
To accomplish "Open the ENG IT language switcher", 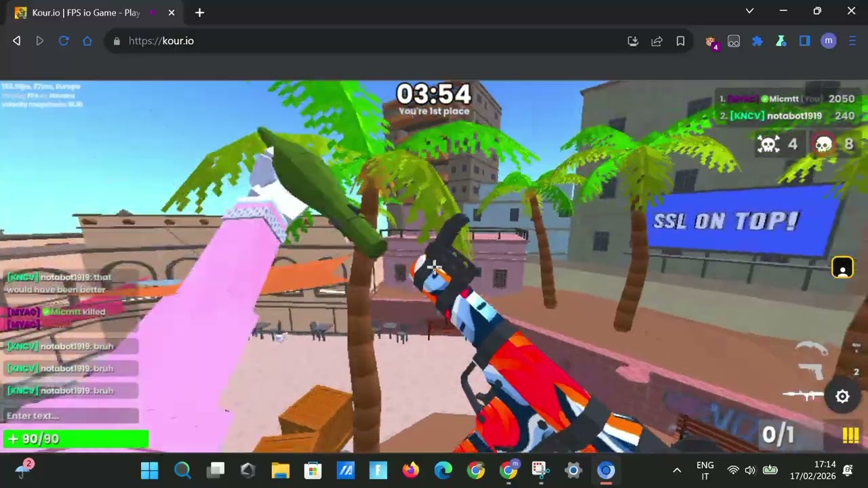I will (x=705, y=470).
